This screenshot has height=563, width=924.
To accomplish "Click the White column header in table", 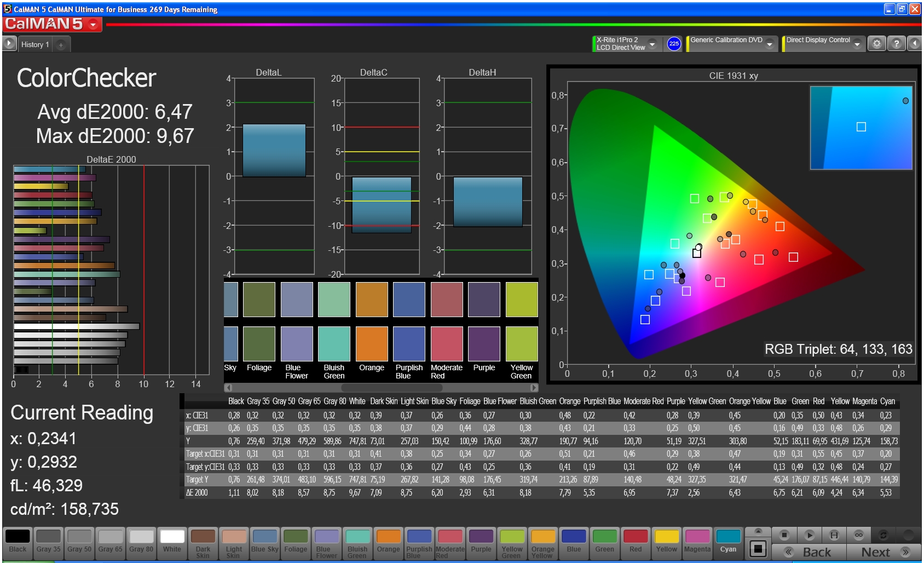I will point(357,401).
